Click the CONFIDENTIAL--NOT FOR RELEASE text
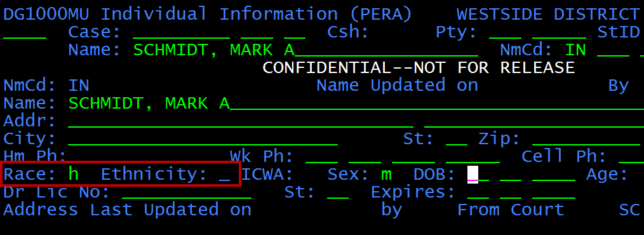This screenshot has height=235, width=644. pyautogui.click(x=419, y=67)
